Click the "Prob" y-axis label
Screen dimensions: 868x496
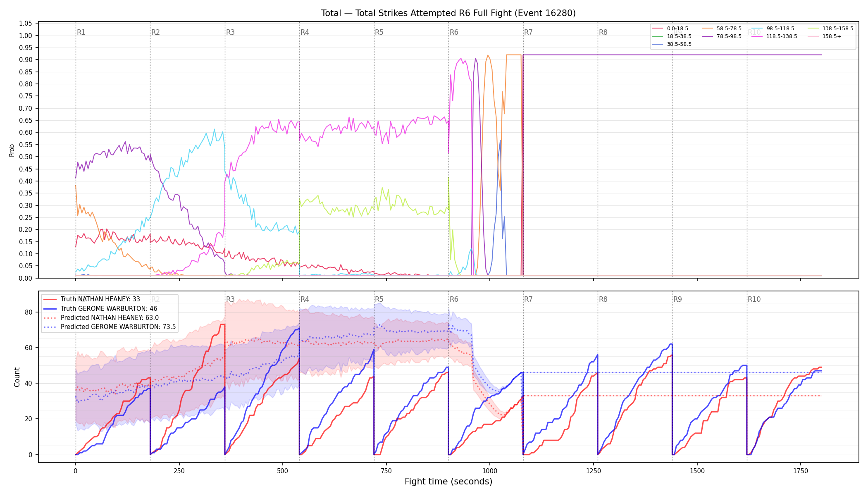point(12,150)
